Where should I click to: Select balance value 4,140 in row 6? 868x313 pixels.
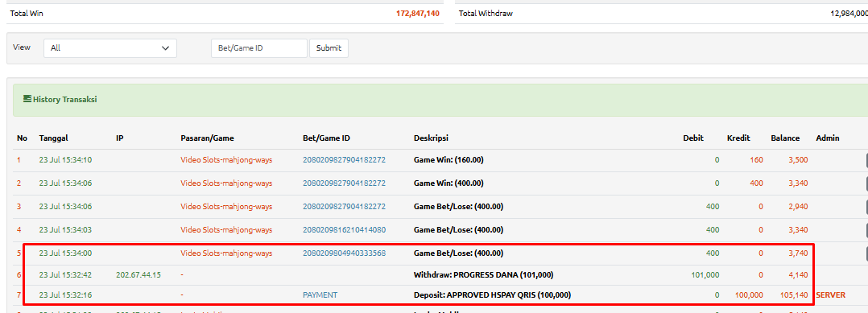point(798,274)
